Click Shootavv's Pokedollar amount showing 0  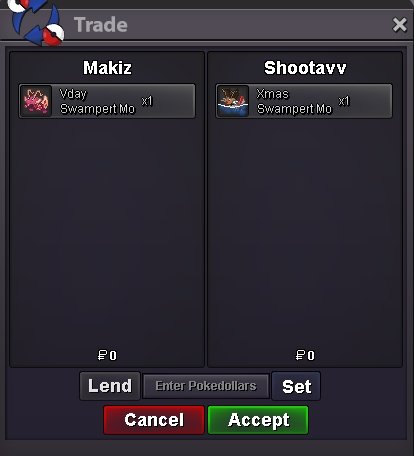pyautogui.click(x=305, y=355)
